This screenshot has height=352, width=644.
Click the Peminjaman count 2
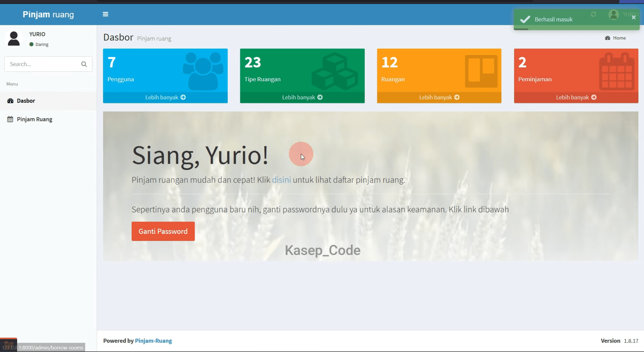(522, 62)
